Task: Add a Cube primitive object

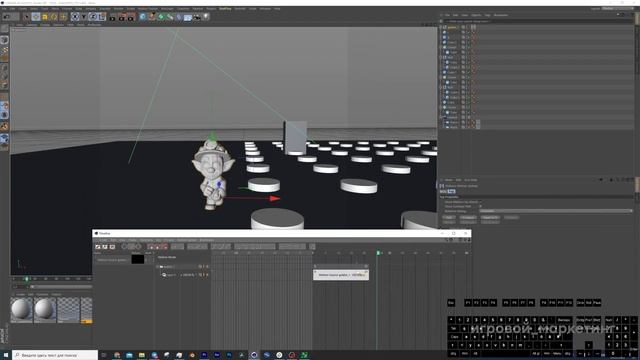Action: 142,17
